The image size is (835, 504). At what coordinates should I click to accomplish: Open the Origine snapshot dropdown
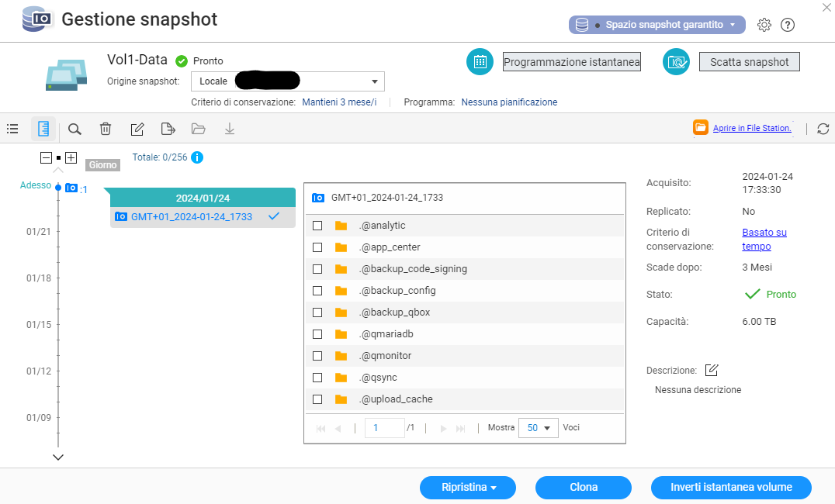(x=287, y=81)
